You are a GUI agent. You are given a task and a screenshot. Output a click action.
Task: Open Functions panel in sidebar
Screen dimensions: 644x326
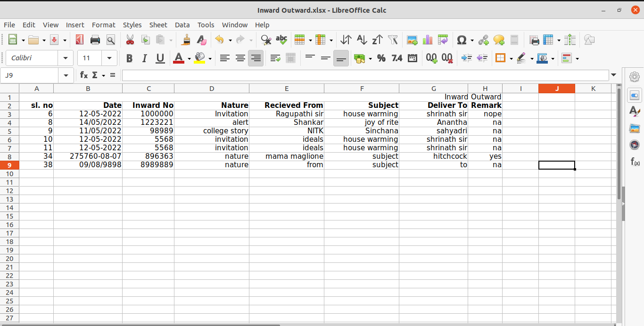(x=635, y=162)
